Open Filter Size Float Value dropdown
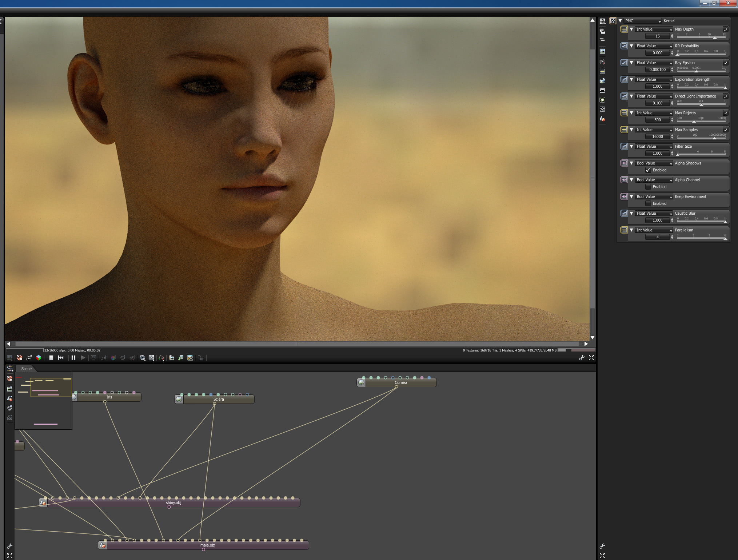Image resolution: width=738 pixels, height=560 pixels. tap(654, 146)
